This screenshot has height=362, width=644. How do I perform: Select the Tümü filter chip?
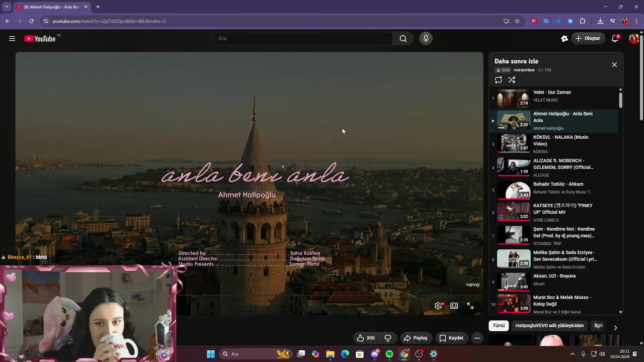coord(499,326)
